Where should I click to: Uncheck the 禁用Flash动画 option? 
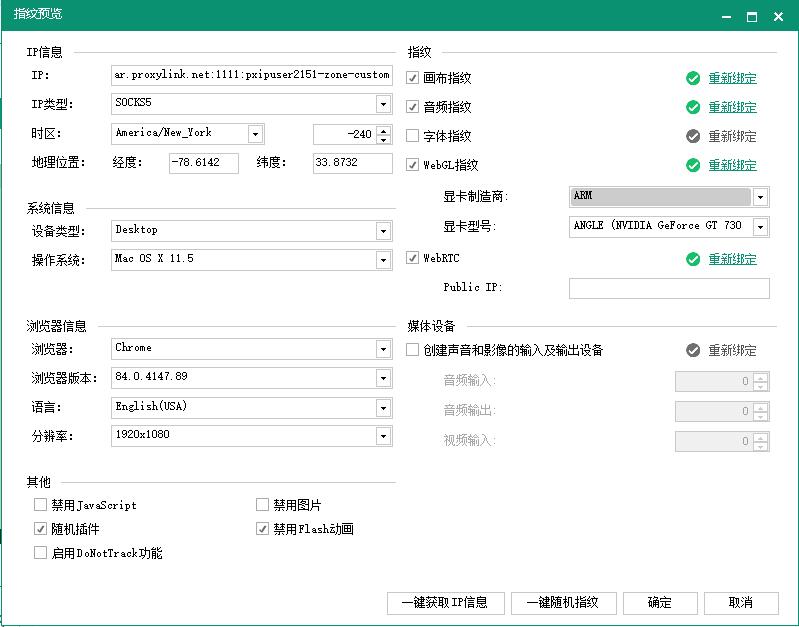[262, 529]
